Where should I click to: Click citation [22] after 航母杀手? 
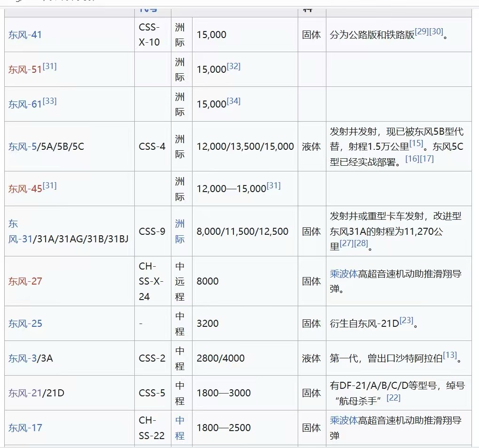(393, 398)
